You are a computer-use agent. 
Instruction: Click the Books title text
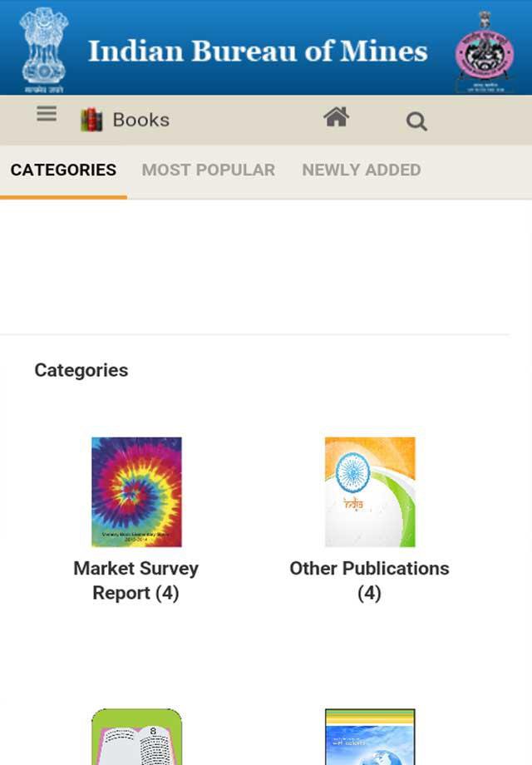tap(141, 120)
